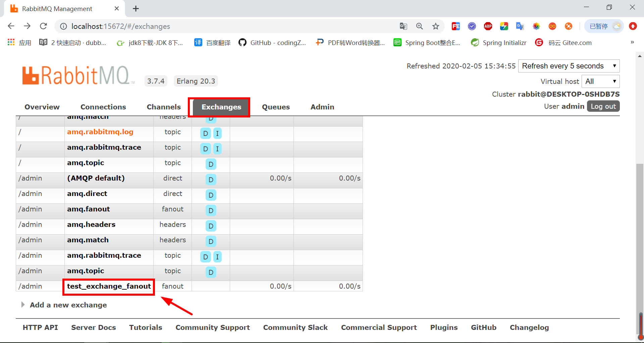Open the test_exchange_fanout exchange
644x343 pixels.
click(x=109, y=286)
